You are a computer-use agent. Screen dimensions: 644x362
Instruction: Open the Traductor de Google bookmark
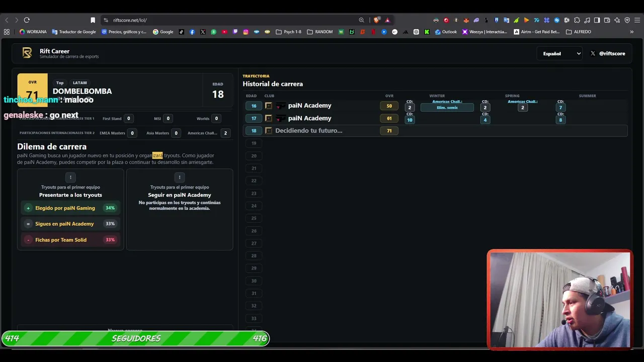pos(74,32)
